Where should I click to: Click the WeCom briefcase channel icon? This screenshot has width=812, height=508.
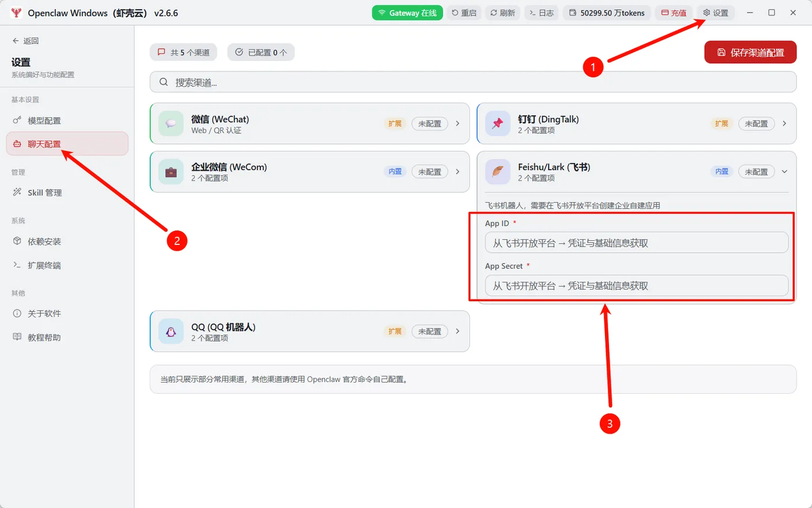coord(171,172)
